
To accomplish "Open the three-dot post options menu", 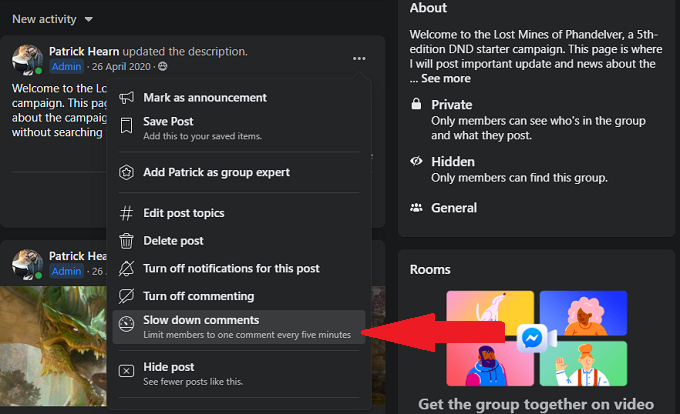I will coord(359,59).
